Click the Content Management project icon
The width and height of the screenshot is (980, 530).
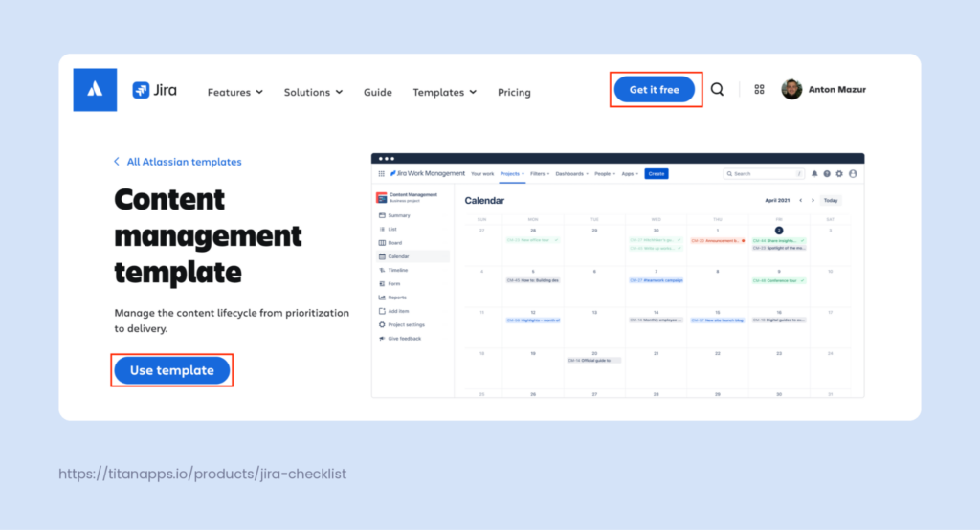click(381, 197)
